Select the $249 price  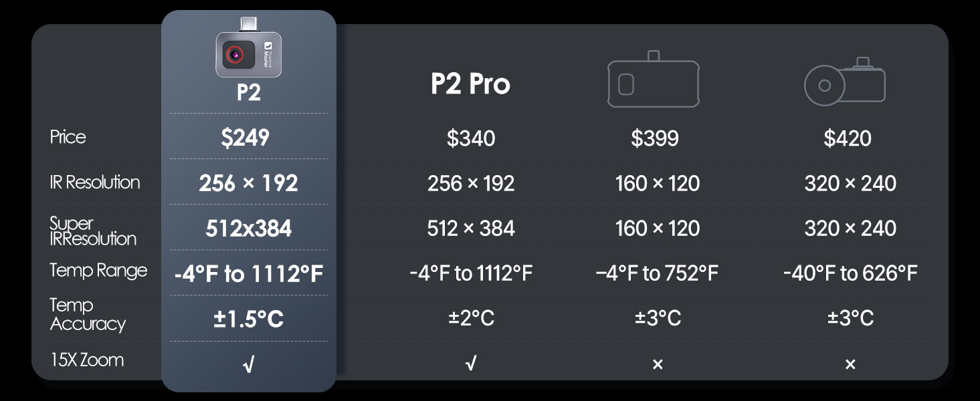246,137
